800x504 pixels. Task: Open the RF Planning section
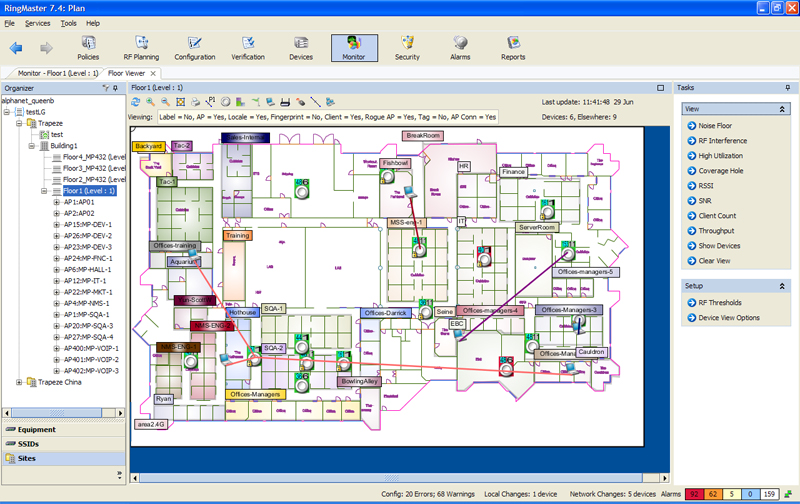click(141, 48)
